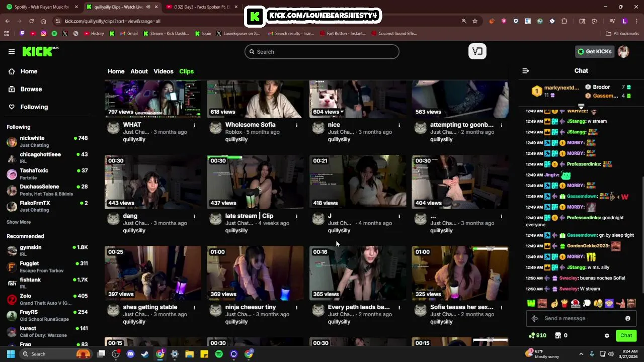Collapse the chat panel with arrow icon
This screenshot has width=644, height=362.
tap(526, 71)
